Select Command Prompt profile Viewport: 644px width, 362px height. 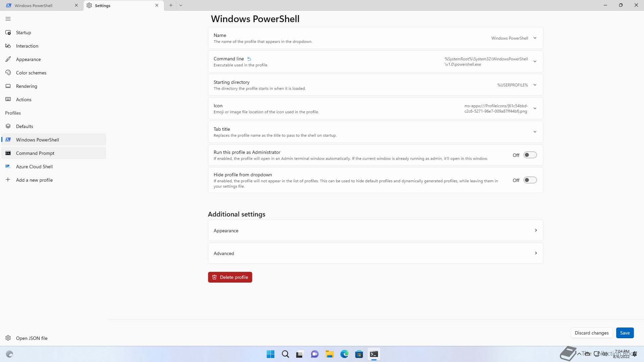point(54,153)
